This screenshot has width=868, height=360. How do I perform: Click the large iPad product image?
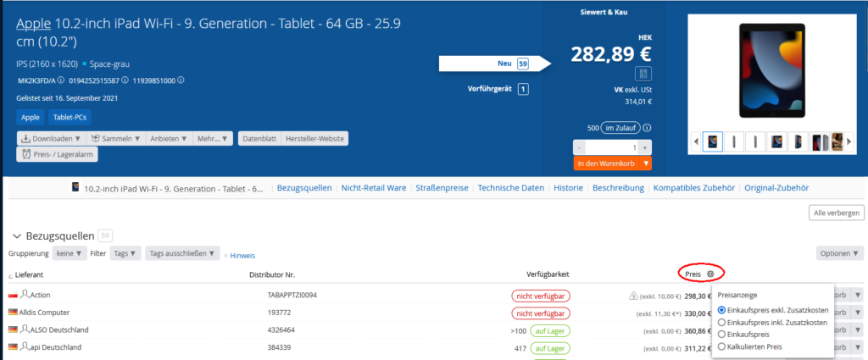click(772, 70)
